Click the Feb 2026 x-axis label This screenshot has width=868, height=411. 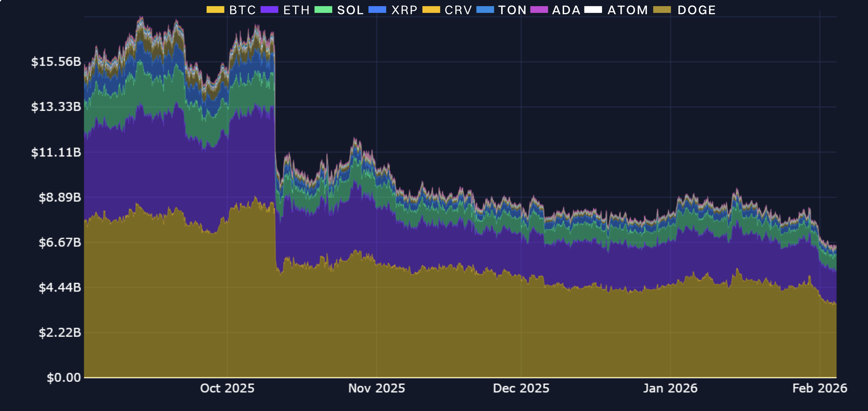[x=820, y=388]
